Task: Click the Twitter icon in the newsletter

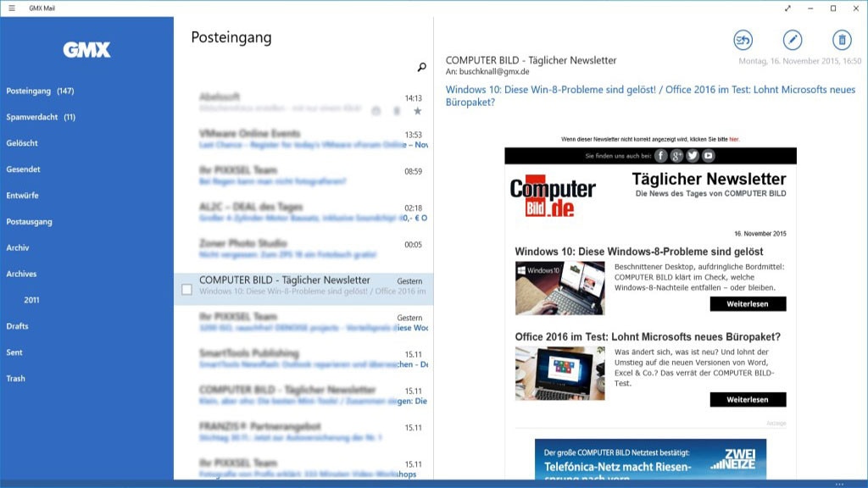Action: point(693,157)
